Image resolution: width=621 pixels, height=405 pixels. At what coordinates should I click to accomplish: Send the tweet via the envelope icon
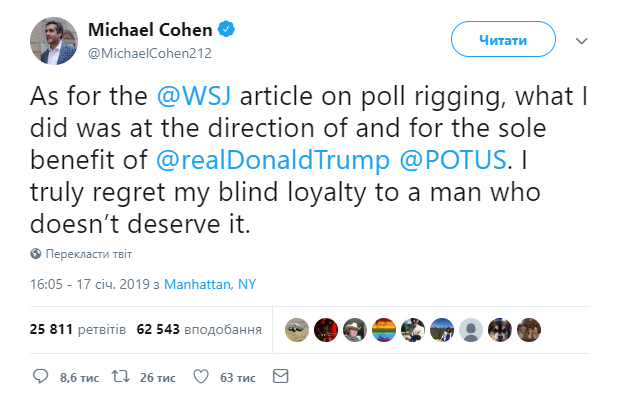[281, 377]
